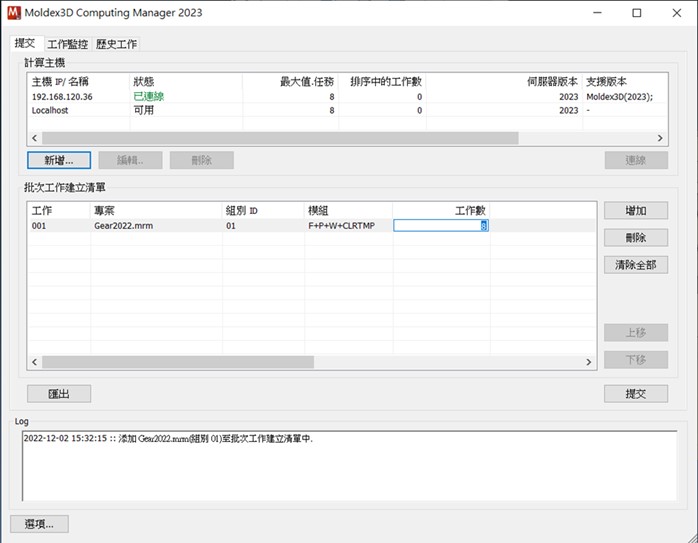This screenshot has width=698, height=543.
Task: Open the 選項... settings button
Action: click(39, 524)
